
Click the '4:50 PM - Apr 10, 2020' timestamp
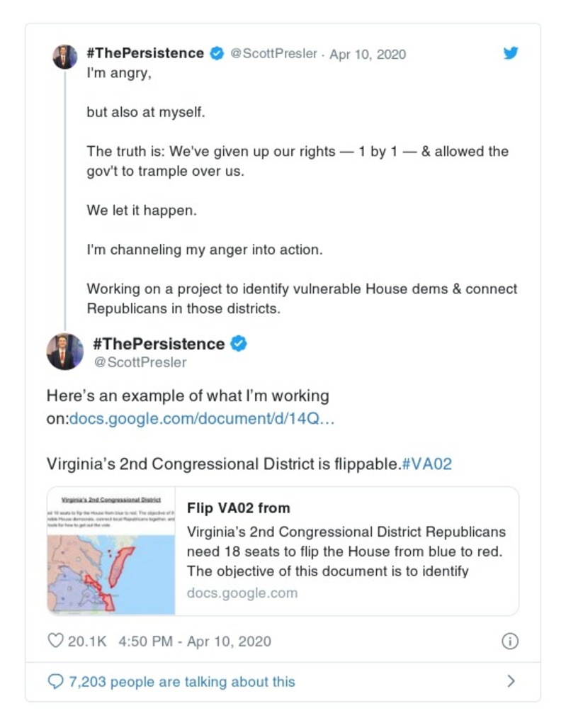(195, 641)
